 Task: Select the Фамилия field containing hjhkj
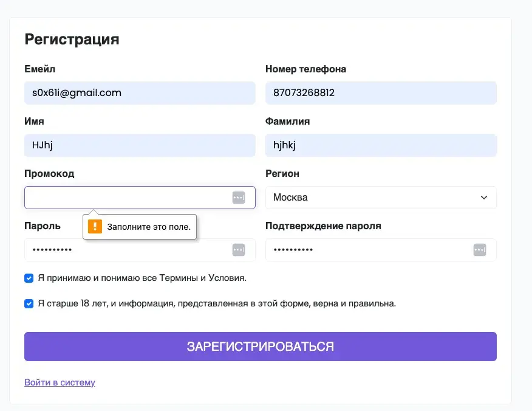[381, 145]
